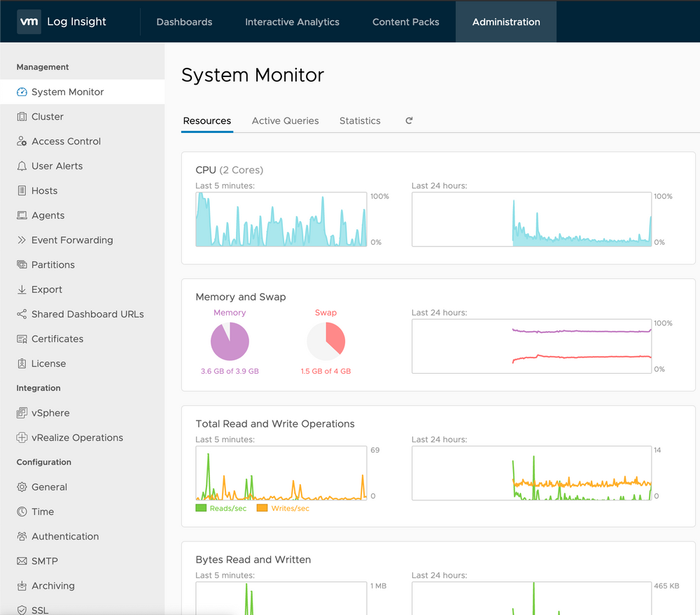The image size is (700, 615).
Task: Click the Cluster icon in sidebar
Action: [22, 117]
